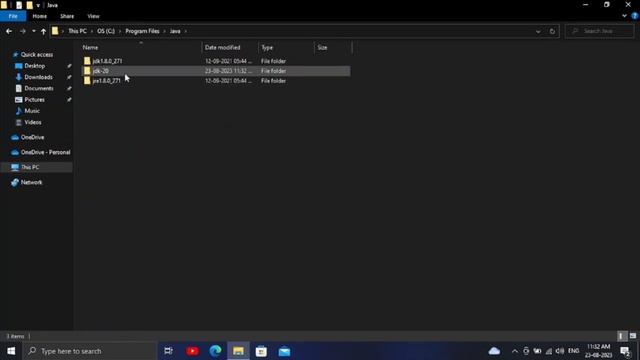
Task: Open the notification center icon
Action: [x=625, y=351]
